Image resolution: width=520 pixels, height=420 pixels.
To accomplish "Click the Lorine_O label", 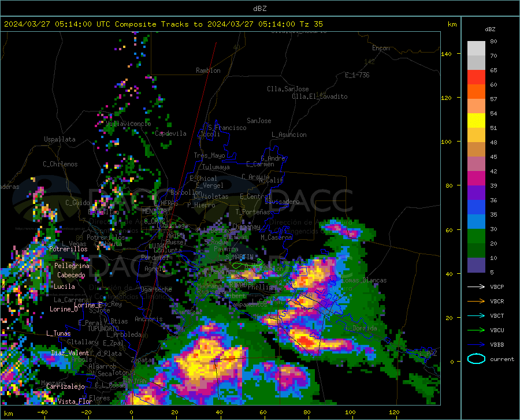I will pyautogui.click(x=64, y=309).
